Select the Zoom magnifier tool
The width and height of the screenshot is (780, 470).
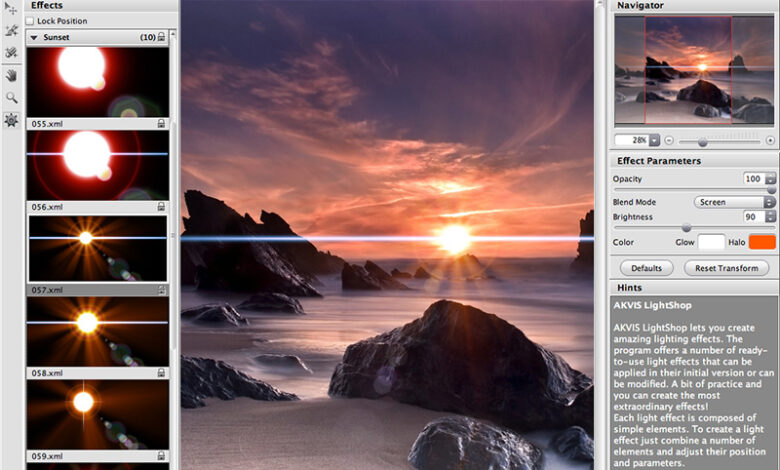click(x=11, y=97)
